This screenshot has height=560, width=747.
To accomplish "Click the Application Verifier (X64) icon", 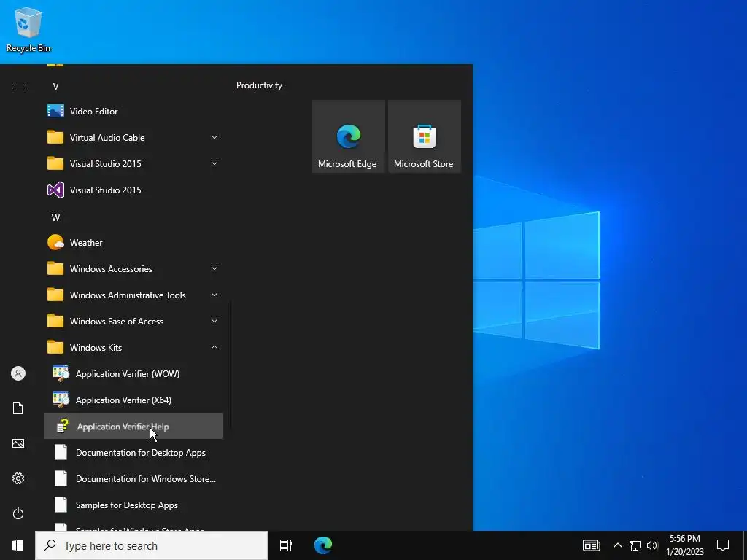I will [61, 400].
